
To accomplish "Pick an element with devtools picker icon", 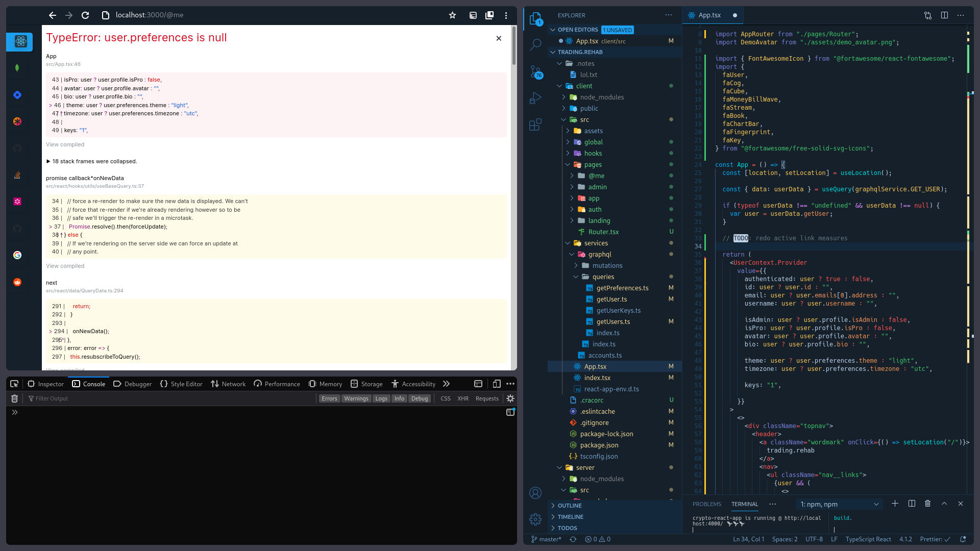I will click(x=14, y=384).
